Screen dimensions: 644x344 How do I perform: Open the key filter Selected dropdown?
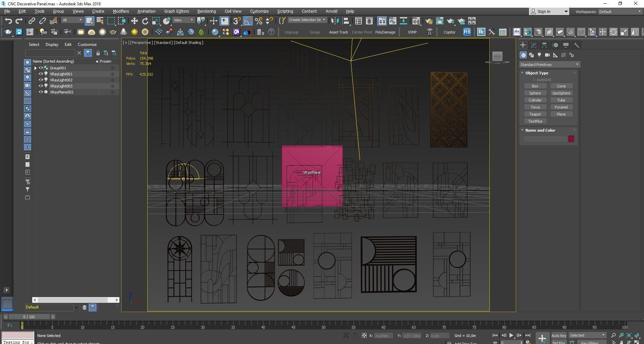tap(587, 335)
